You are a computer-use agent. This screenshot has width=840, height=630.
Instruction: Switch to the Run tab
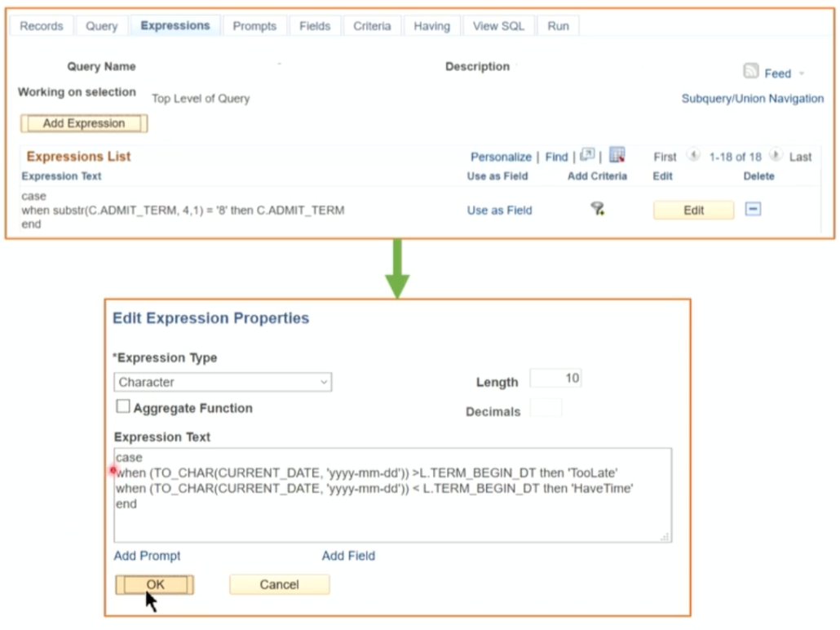[558, 25]
